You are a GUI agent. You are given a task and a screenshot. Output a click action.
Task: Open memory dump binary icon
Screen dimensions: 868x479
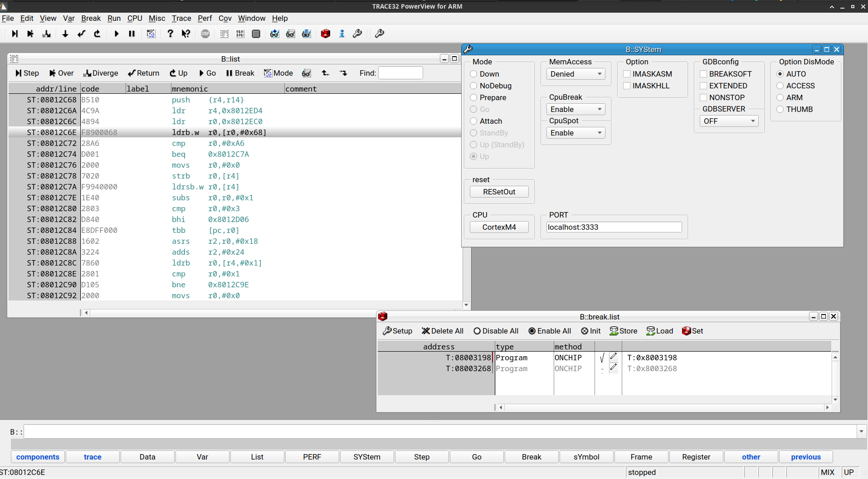[240, 34]
